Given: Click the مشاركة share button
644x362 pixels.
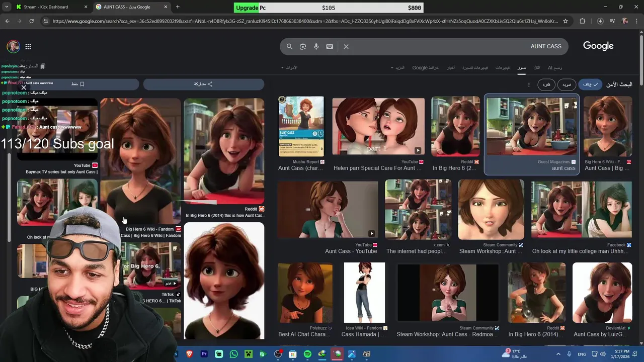Looking at the screenshot, I should 203,84.
